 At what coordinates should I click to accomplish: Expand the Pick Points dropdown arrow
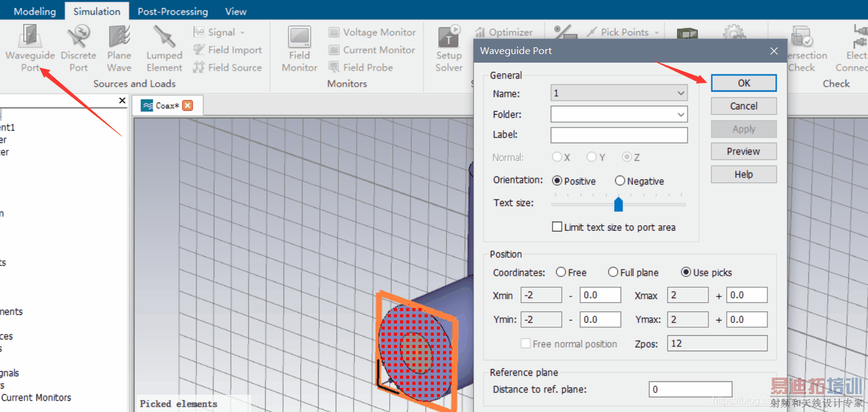657,33
